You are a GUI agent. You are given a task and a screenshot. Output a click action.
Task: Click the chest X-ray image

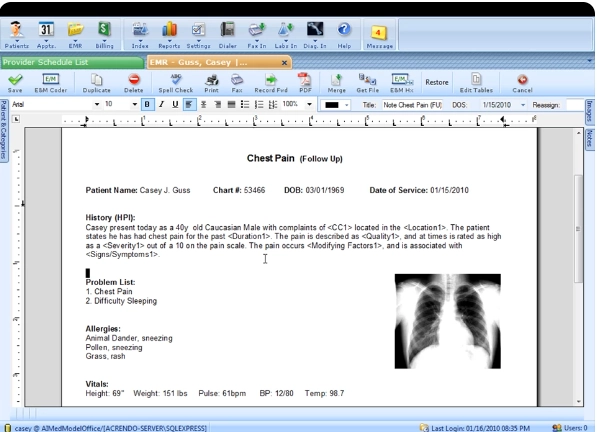448,321
